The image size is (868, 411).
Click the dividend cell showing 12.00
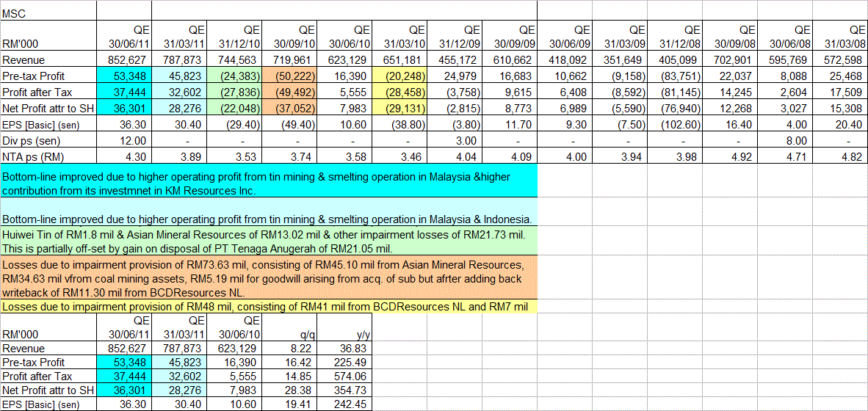click(x=125, y=141)
